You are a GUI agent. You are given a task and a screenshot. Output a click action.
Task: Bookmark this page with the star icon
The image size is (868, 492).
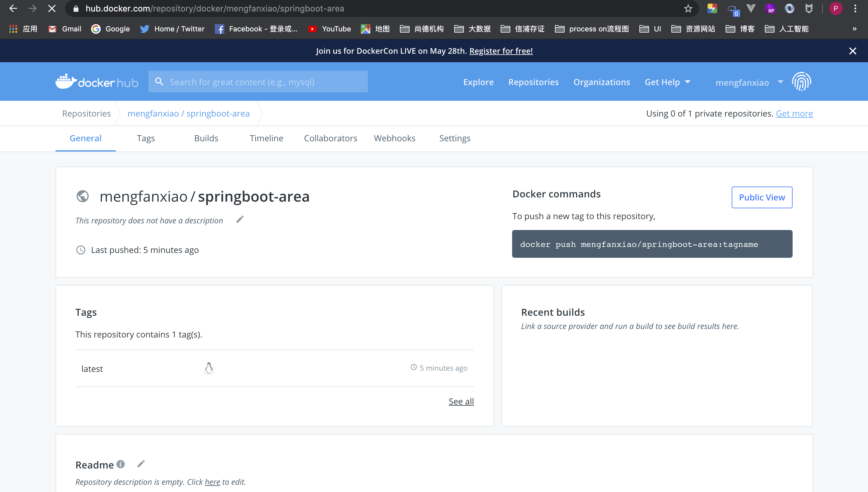[688, 8]
